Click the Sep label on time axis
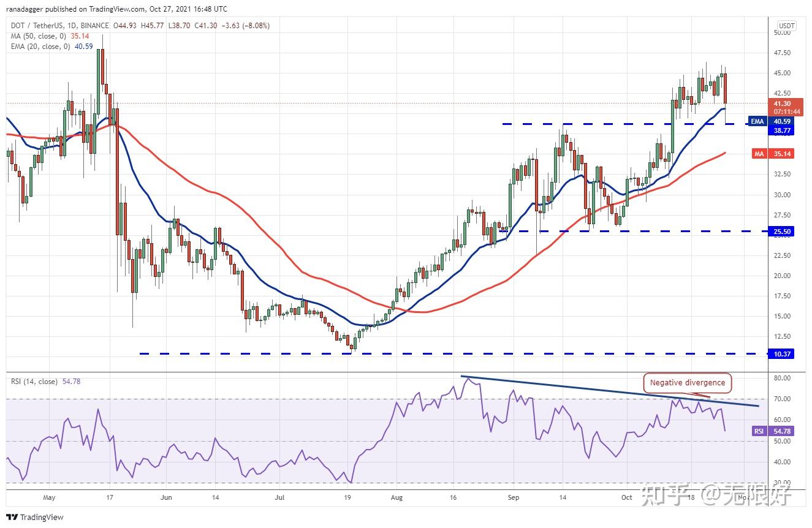The image size is (812, 528). [514, 497]
